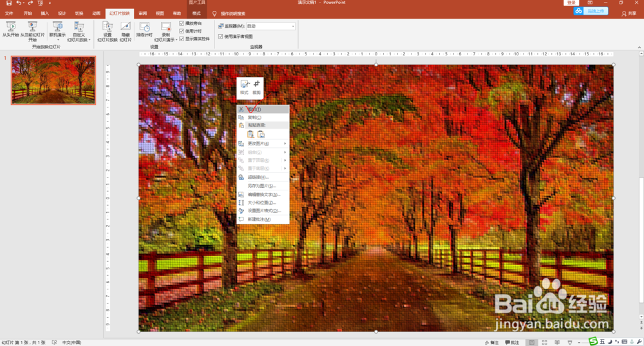This screenshot has width=644, height=346.
Task: Expand Custom Slide Show dropdown arrow
Action: 89,40
